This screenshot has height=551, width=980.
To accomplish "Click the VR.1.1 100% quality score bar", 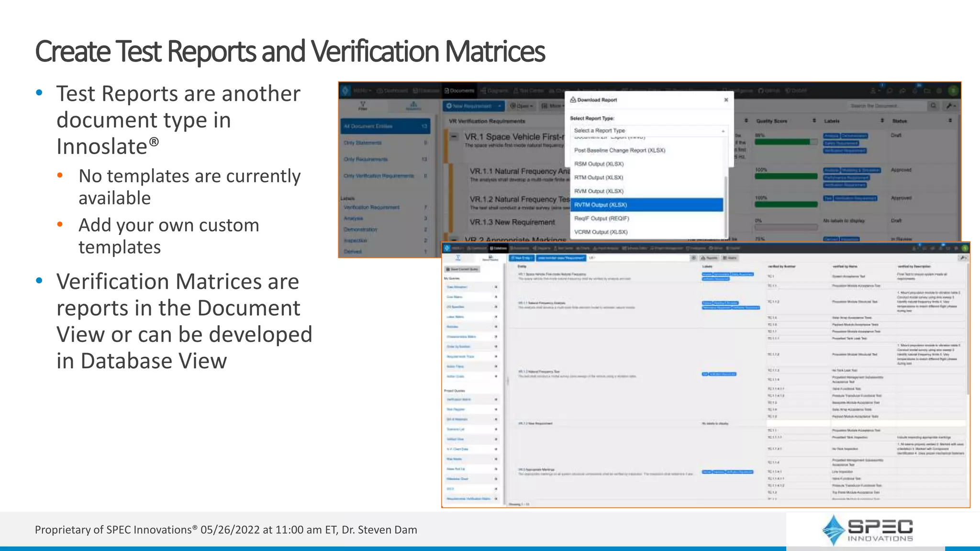I will click(786, 176).
